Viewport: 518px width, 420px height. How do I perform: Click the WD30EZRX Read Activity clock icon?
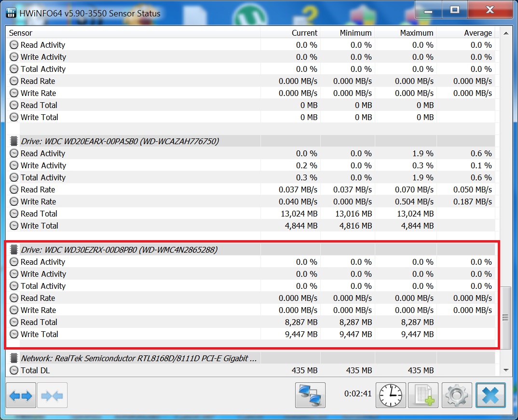[14, 262]
